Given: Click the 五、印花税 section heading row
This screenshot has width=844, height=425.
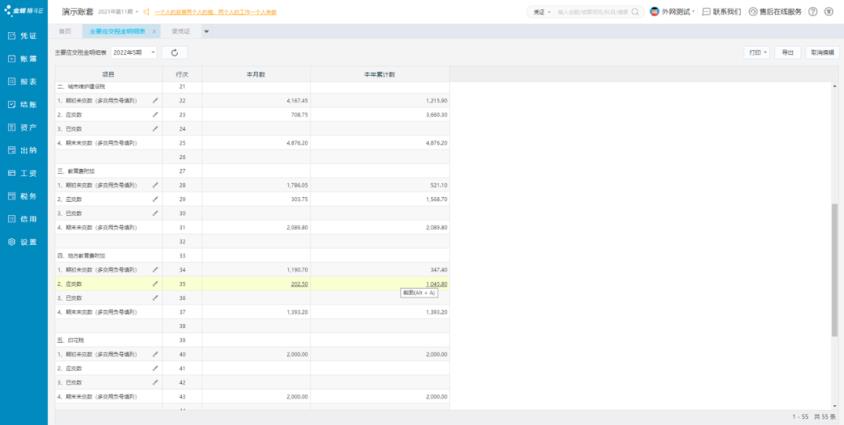Looking at the screenshot, I should (252, 340).
